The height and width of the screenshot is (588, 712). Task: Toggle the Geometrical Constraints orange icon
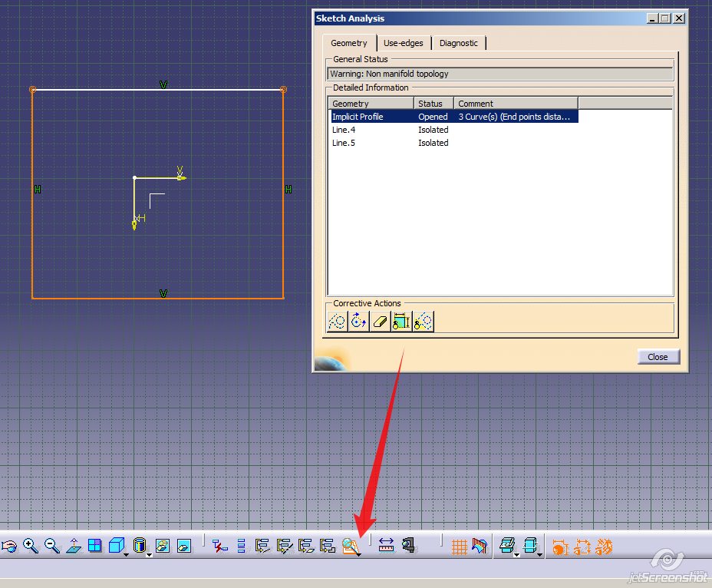click(x=604, y=547)
